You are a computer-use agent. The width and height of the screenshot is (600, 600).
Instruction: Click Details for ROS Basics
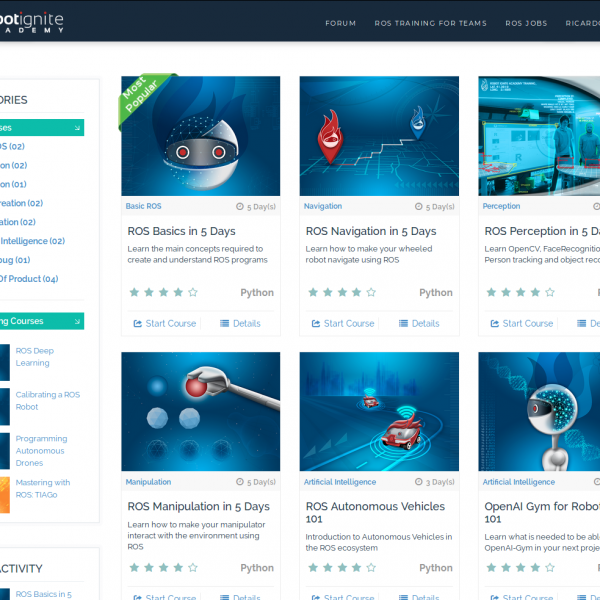[x=240, y=323]
